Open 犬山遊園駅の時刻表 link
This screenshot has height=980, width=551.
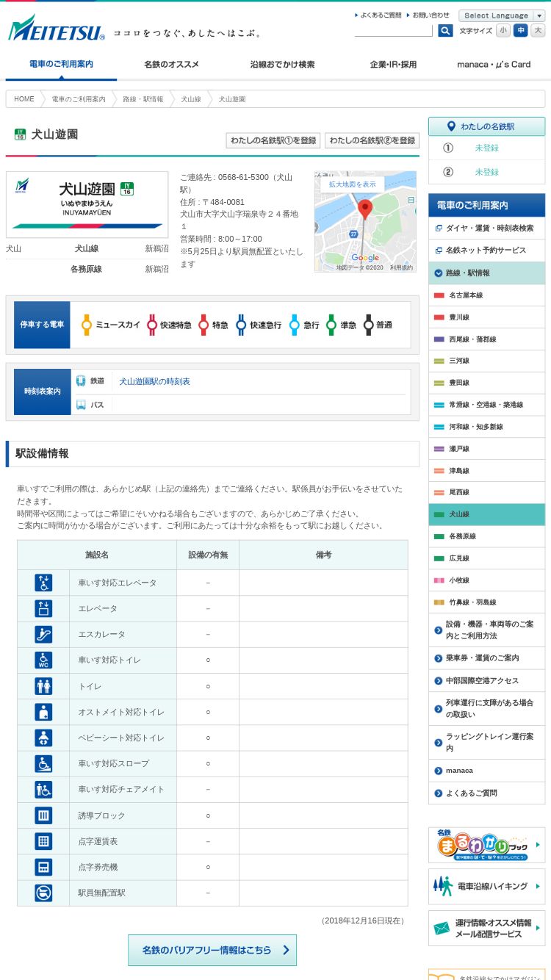coord(154,381)
